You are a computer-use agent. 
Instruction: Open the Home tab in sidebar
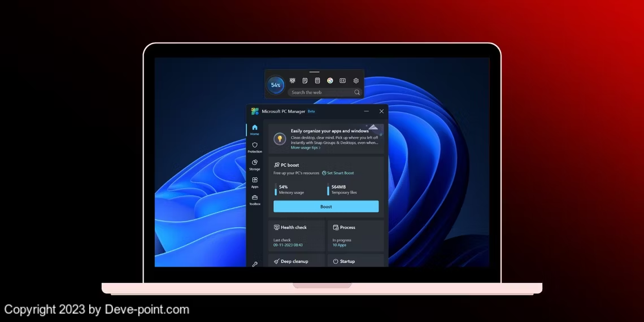[255, 130]
